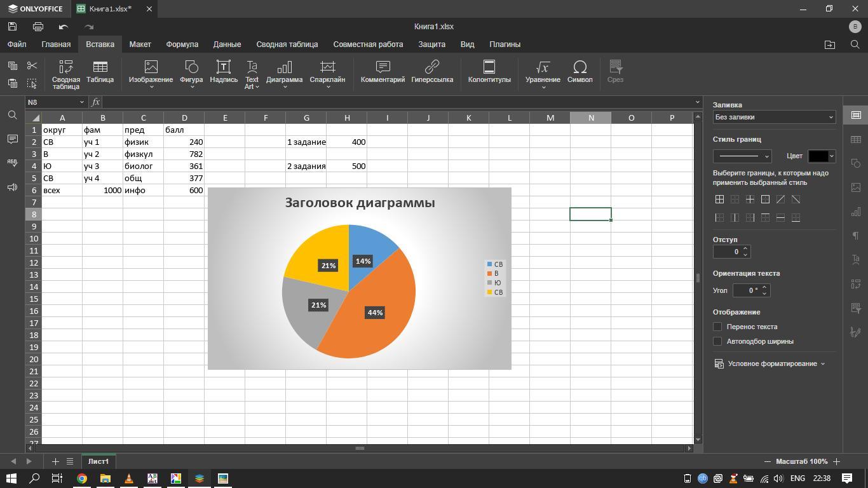
Task: Open the Формула ribbon tab
Action: tap(182, 44)
